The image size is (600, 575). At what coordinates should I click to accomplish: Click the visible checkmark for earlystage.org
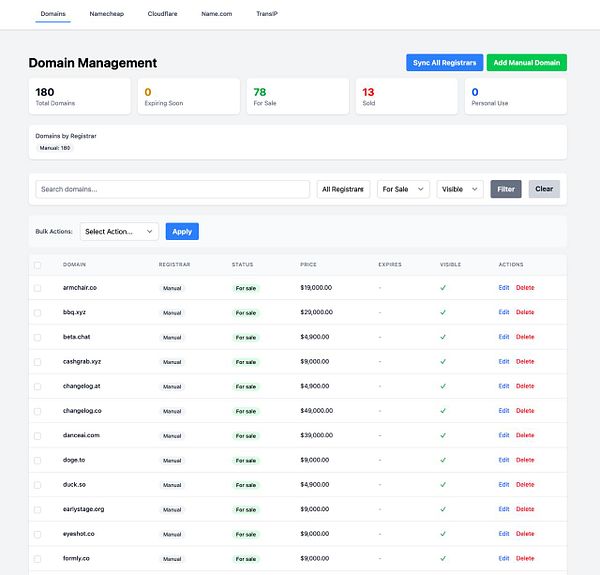pyautogui.click(x=443, y=509)
